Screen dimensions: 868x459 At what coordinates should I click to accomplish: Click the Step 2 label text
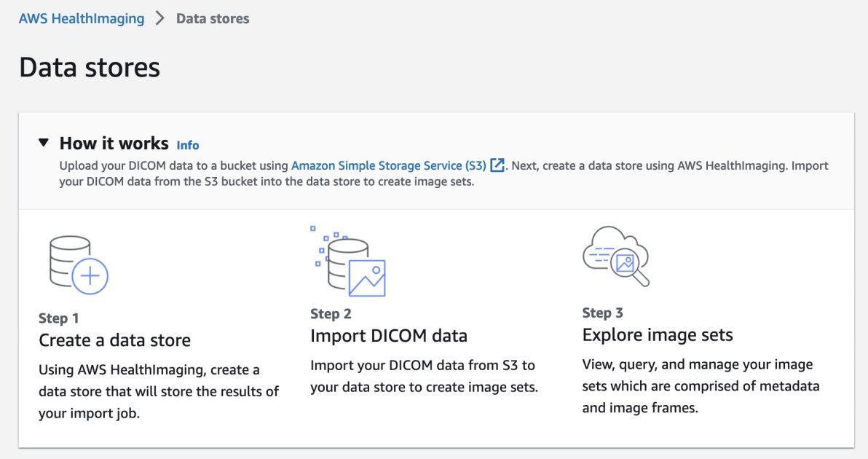pos(329,313)
